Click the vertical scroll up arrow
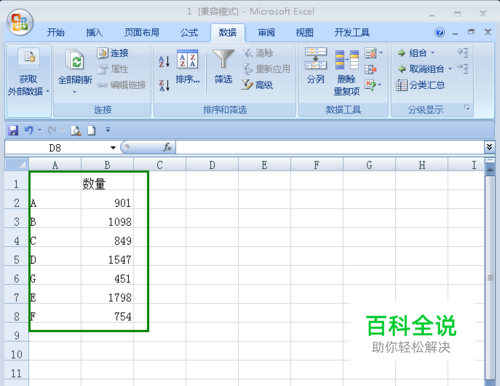Viewport: 500px width, 386px height. (490, 170)
